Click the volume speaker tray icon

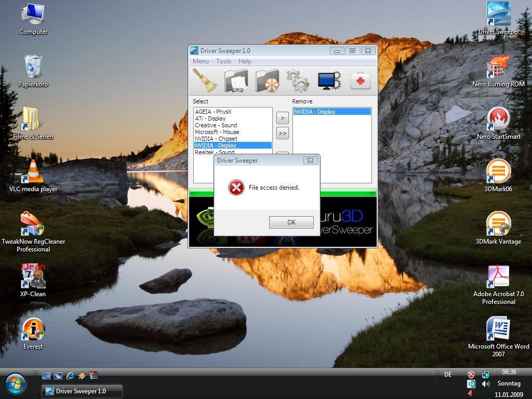(486, 384)
